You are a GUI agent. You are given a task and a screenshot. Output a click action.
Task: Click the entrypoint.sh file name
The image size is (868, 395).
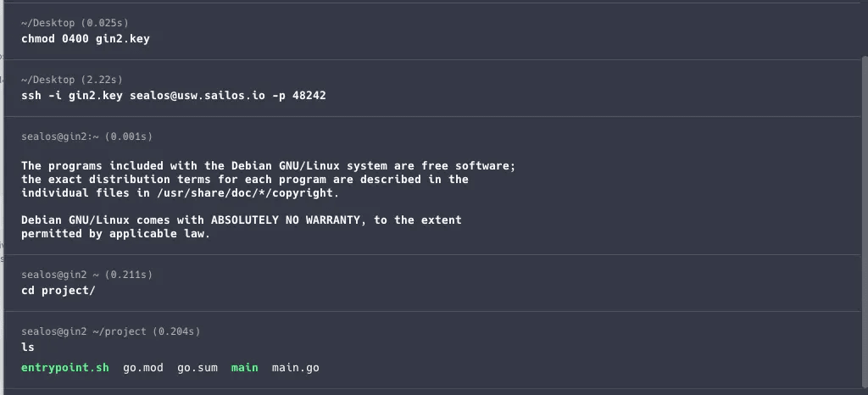pyautogui.click(x=65, y=368)
